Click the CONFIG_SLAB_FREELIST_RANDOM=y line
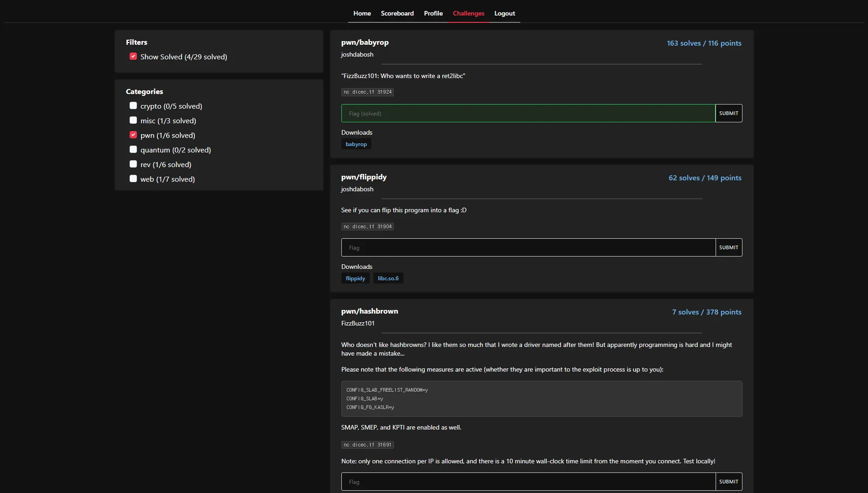This screenshot has height=493, width=868. [x=387, y=390]
